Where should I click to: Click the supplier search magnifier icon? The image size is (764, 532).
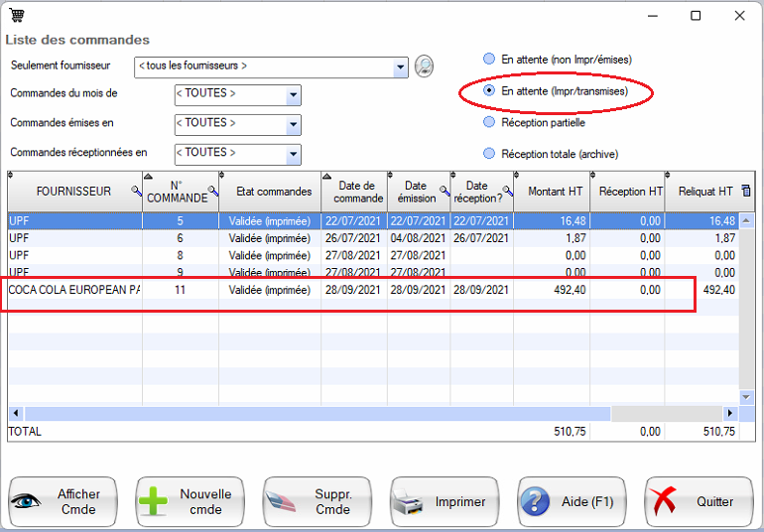[x=424, y=66]
